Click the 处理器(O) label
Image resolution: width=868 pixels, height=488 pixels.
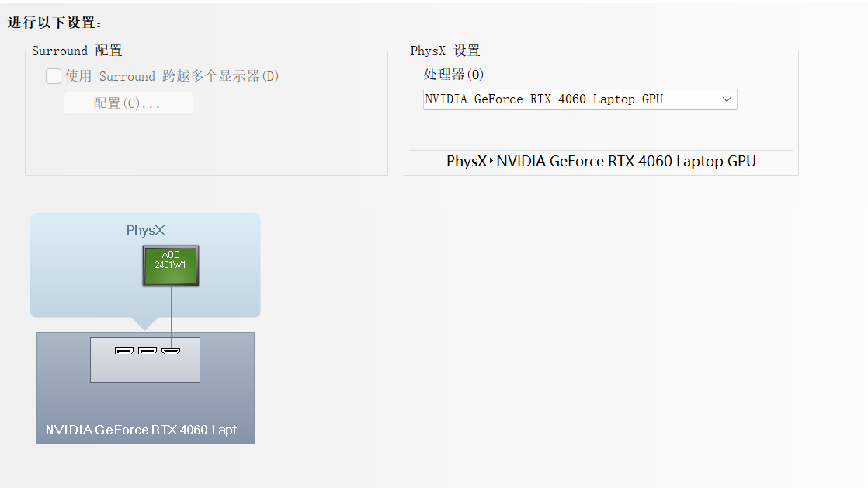pos(453,75)
